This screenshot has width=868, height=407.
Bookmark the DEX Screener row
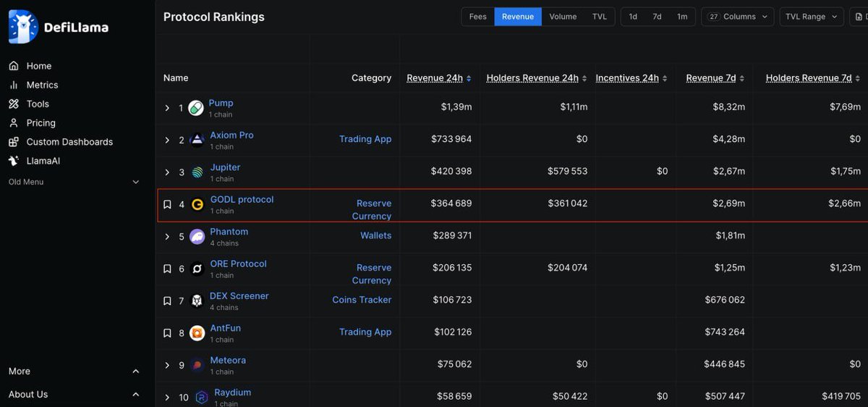click(x=167, y=301)
